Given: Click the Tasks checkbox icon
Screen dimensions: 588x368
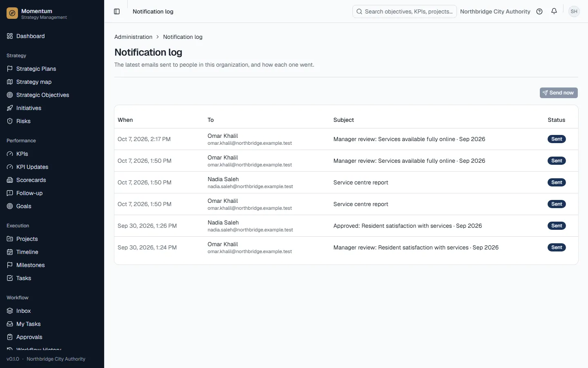Looking at the screenshot, I should click(x=10, y=278).
